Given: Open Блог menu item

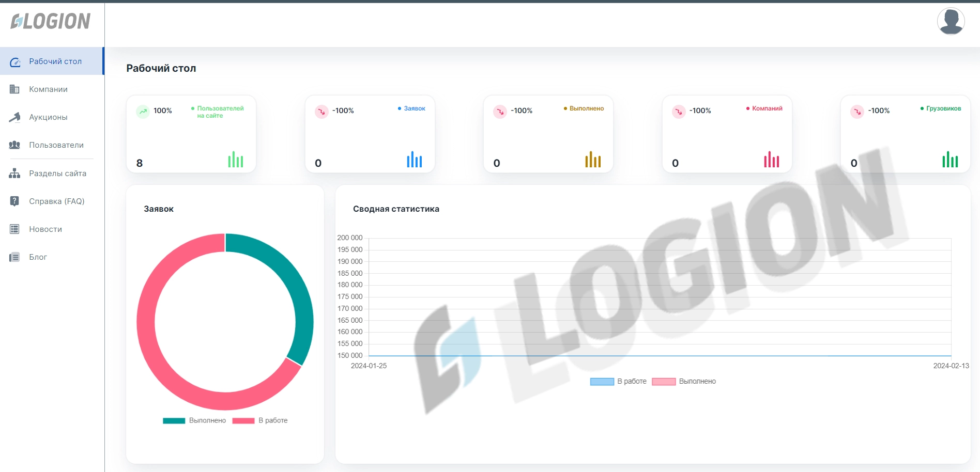Looking at the screenshot, I should click(52, 257).
